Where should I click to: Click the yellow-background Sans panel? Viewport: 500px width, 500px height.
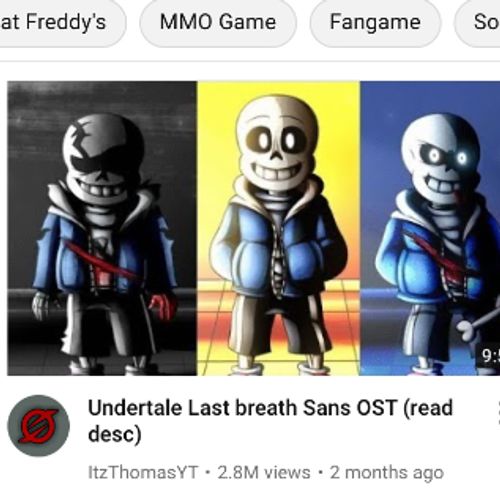(x=278, y=228)
